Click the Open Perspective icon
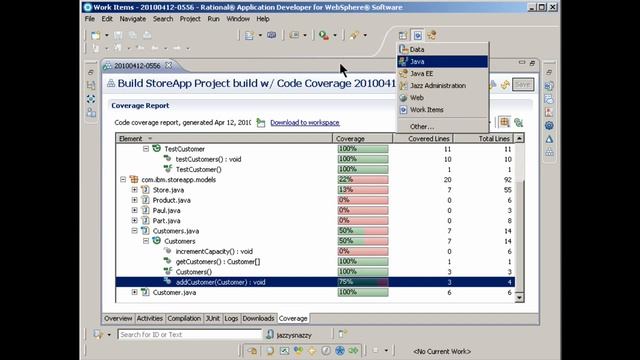Screen dimensions: 640x360 pyautogui.click(x=403, y=36)
